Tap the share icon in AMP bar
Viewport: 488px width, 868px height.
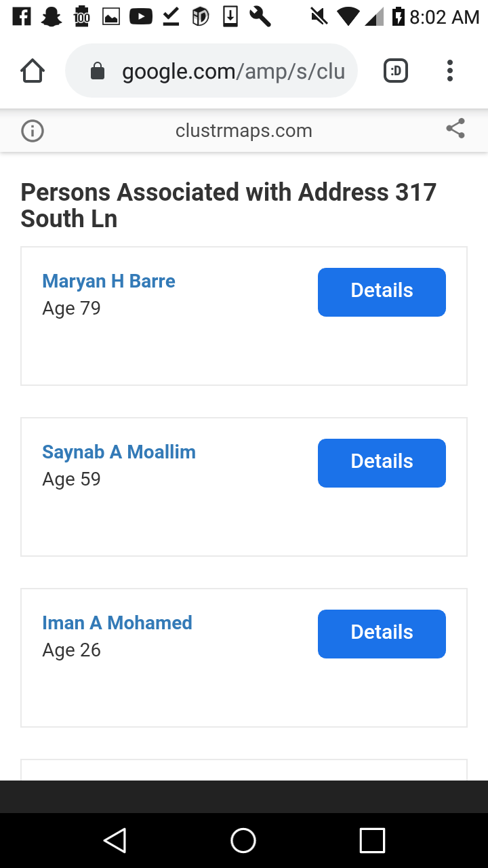pos(455,129)
